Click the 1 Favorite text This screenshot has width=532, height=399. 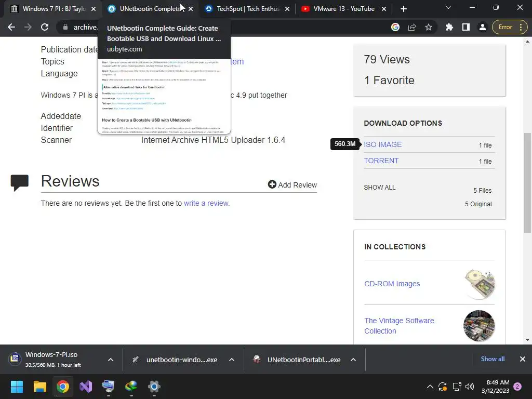(x=389, y=80)
